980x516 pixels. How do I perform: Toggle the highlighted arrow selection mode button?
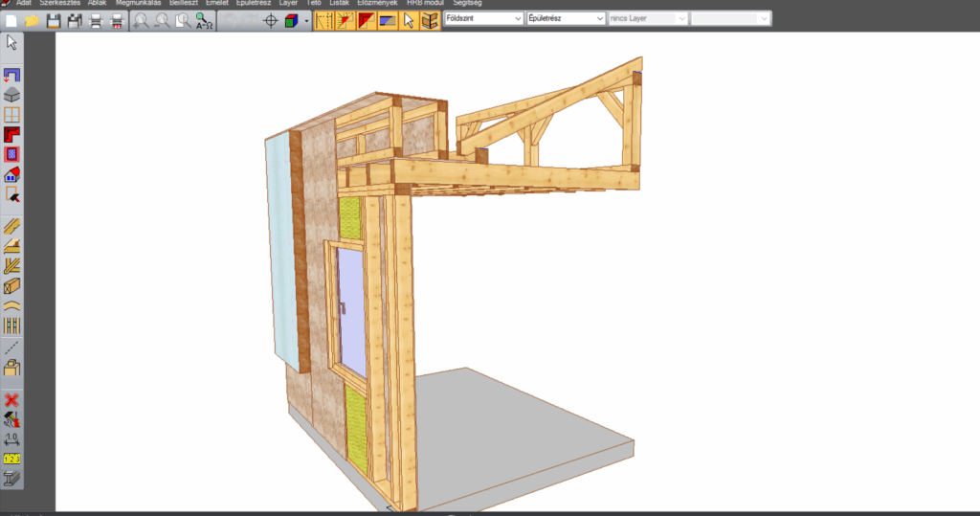point(409,20)
